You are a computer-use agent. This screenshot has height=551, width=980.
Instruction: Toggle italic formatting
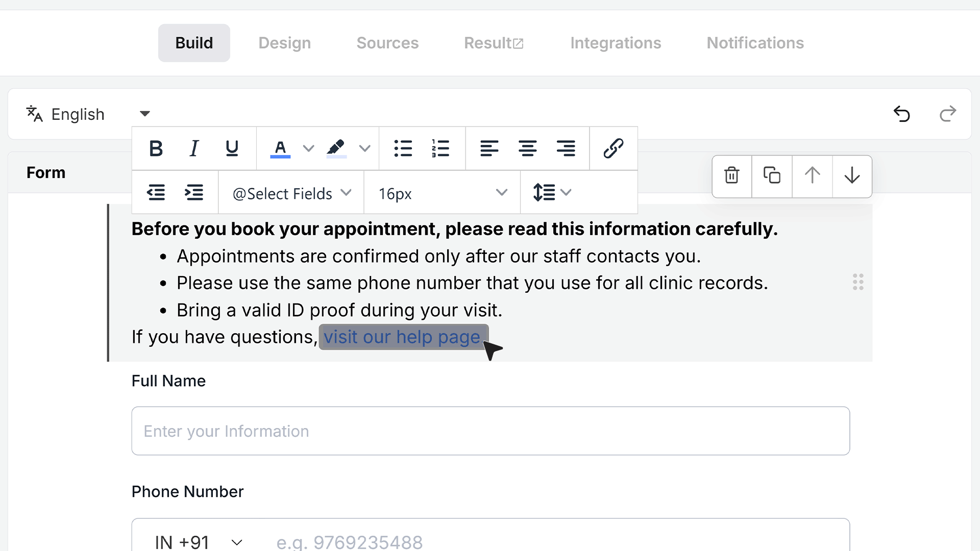[194, 148]
